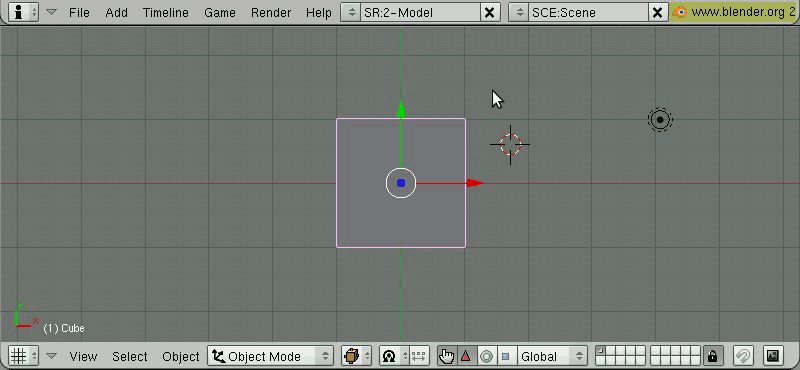Image resolution: width=800 pixels, height=370 pixels.
Task: Click the white manipulator center circle
Action: [x=401, y=183]
